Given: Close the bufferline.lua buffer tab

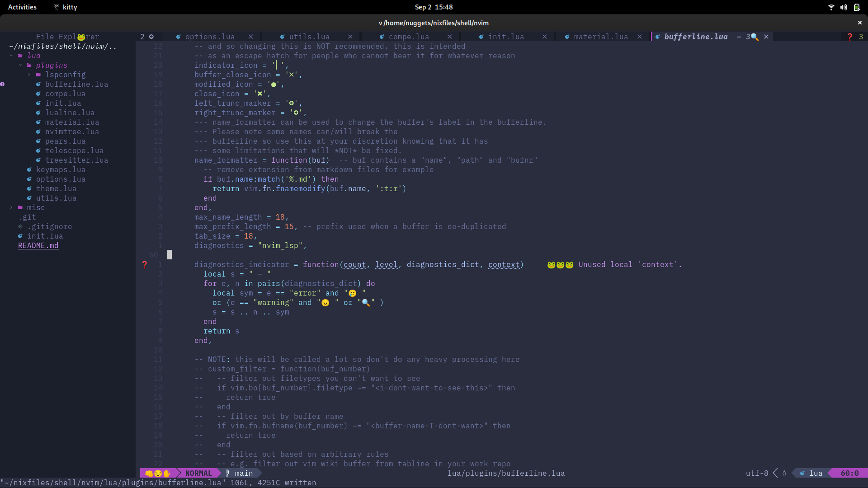Looking at the screenshot, I should point(766,37).
